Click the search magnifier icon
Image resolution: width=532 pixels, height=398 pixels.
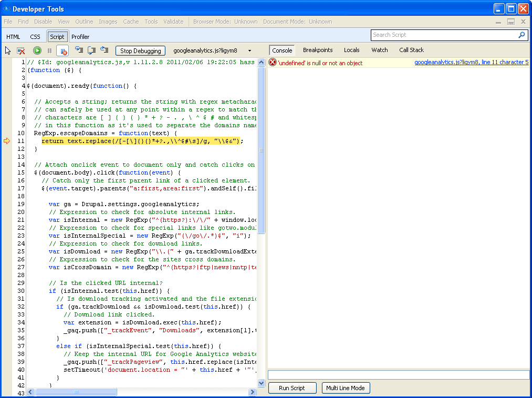[521, 35]
